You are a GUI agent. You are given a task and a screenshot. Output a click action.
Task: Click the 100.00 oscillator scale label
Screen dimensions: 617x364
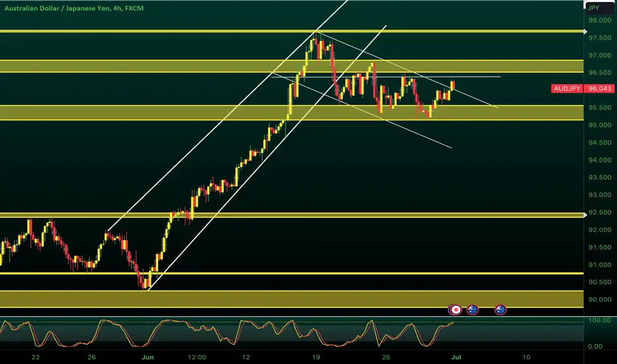tap(600, 320)
